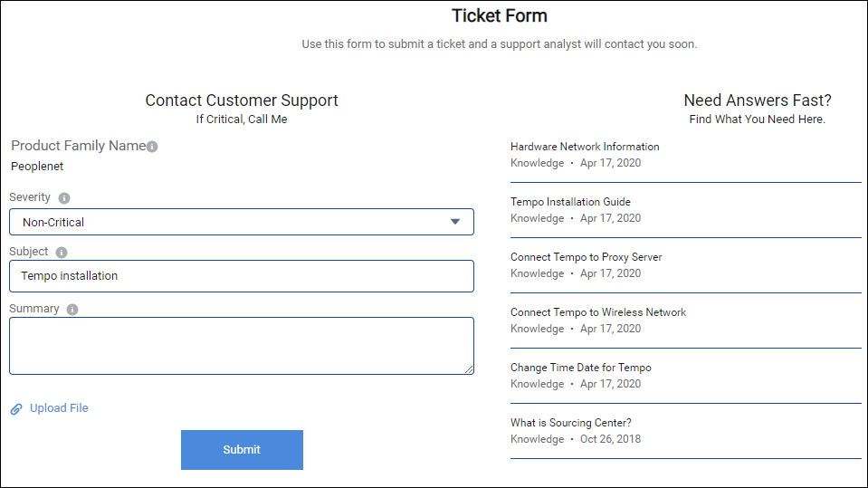
Task: Click the Summary info icon
Action: coord(72,309)
